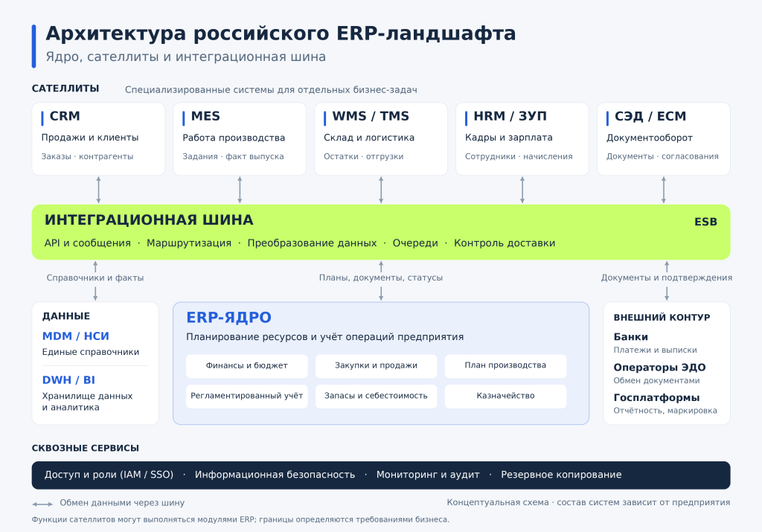This screenshot has width=762, height=532.
Task: Select 'Маршрутизация' on the bus
Action: pos(189,243)
